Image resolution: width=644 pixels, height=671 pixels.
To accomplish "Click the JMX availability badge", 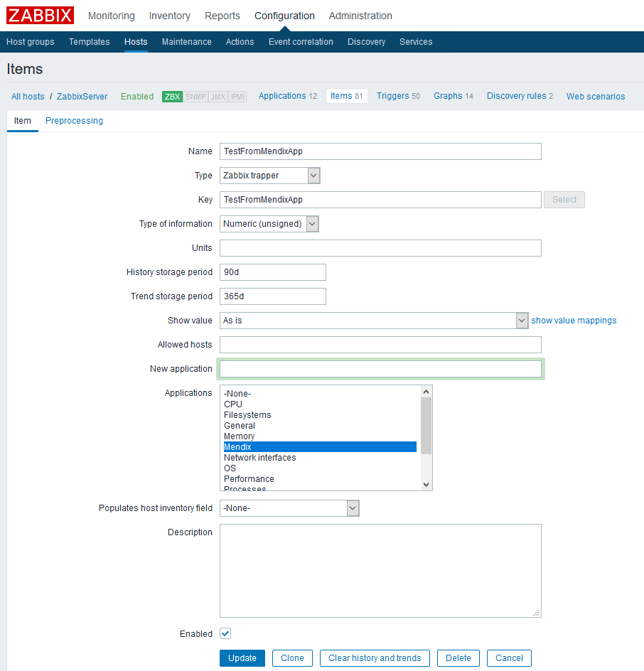I will [218, 97].
